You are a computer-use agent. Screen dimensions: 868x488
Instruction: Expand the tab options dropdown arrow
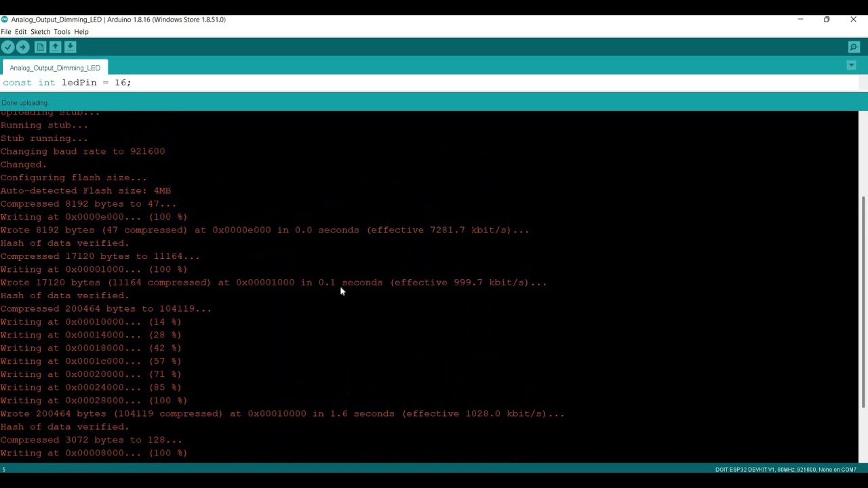click(x=852, y=66)
